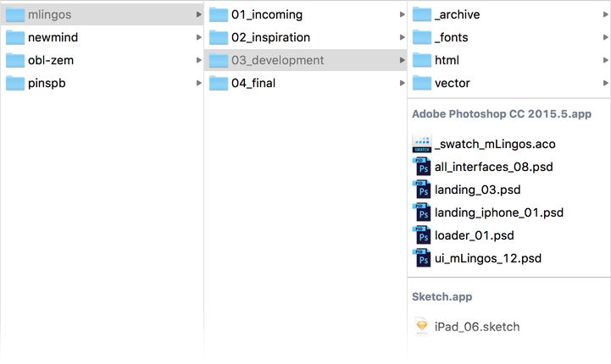Select the vector folder

tap(452, 83)
